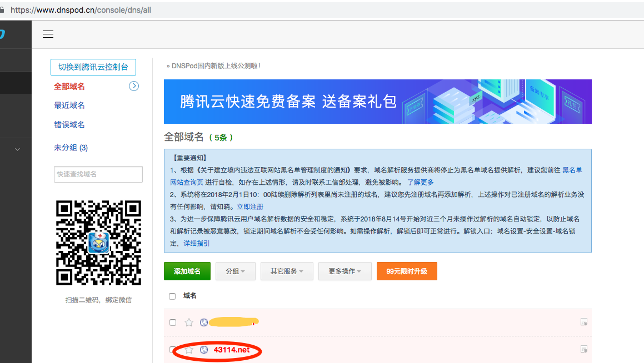Click 切换到腾讯云控制台 button

click(x=93, y=67)
